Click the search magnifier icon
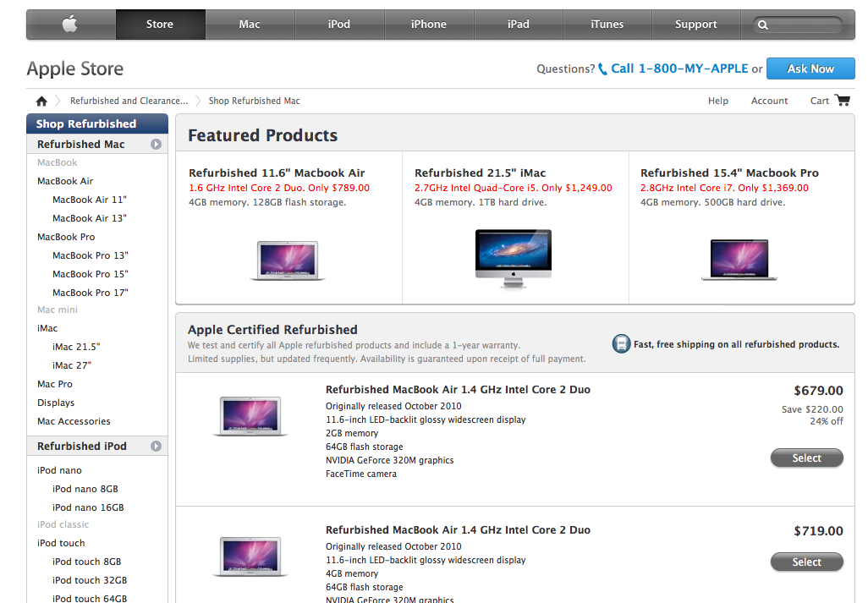This screenshot has width=868, height=603. click(x=763, y=25)
